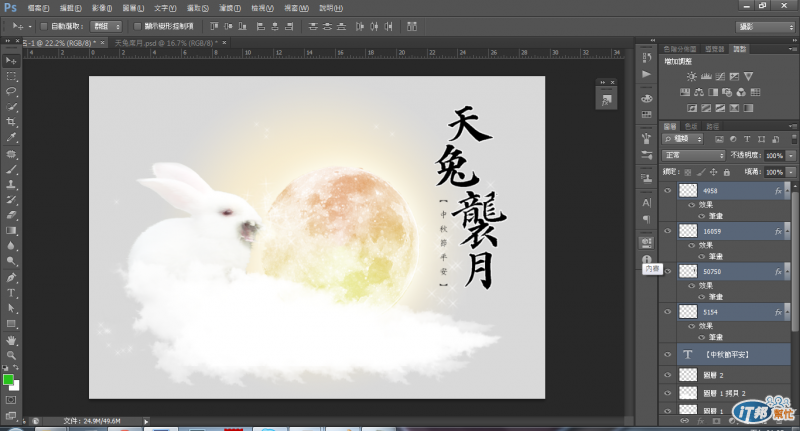Enable the 顯示變形控制項 checkbox

click(137, 27)
